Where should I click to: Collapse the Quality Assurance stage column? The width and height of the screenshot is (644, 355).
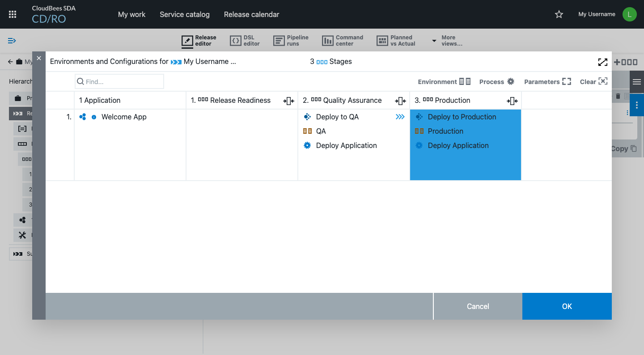[400, 101]
